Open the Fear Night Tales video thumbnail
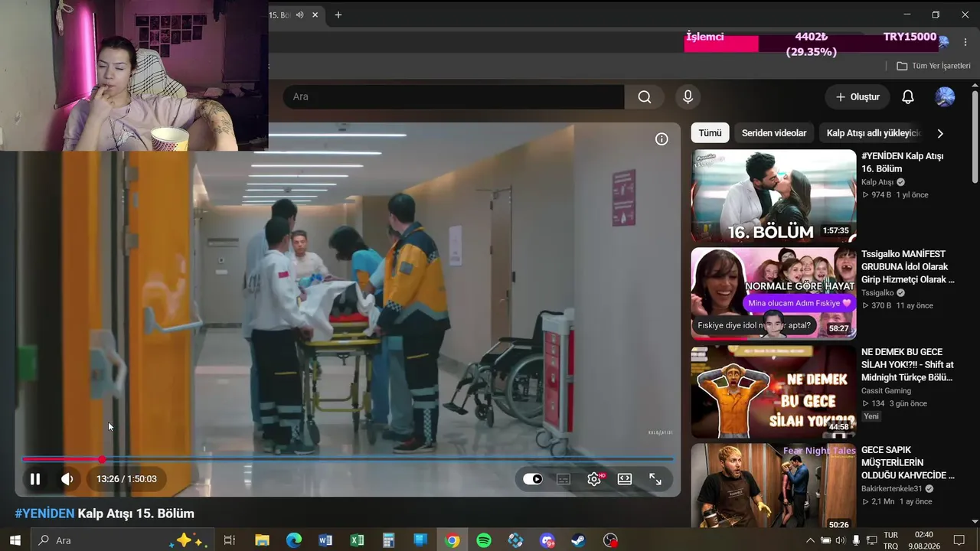This screenshot has width=980, height=551. [x=773, y=485]
